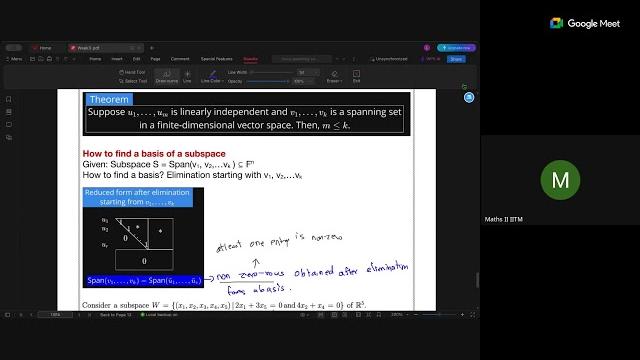Viewport: 640px width, 360px height.
Task: Open the Line Width value dropdown
Action: (x=309, y=72)
